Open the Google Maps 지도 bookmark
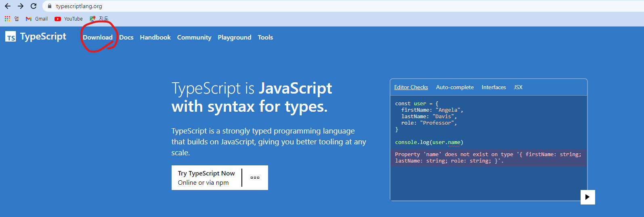The image size is (644, 217). point(99,19)
